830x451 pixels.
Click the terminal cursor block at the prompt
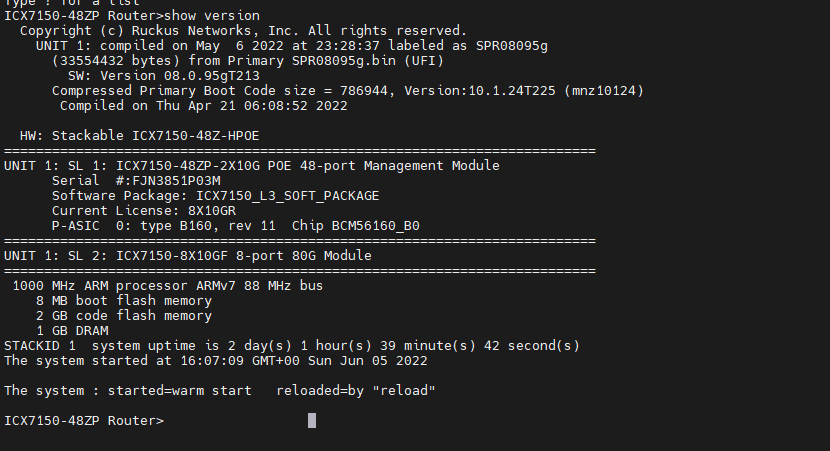click(312, 421)
